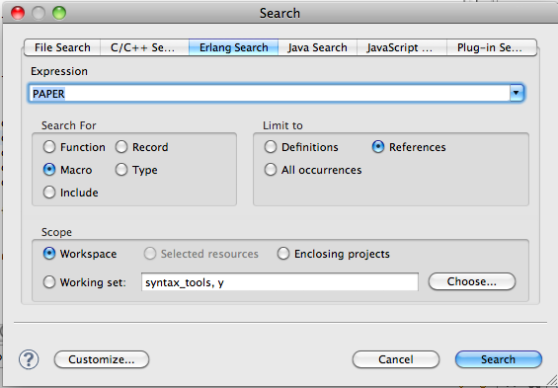Limit search to Definitions
558x388 pixels.
pos(270,147)
